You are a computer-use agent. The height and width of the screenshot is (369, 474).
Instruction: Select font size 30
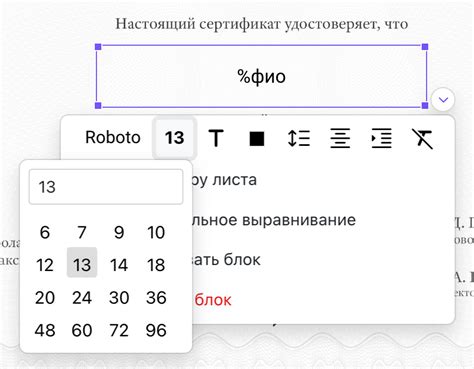tap(119, 298)
